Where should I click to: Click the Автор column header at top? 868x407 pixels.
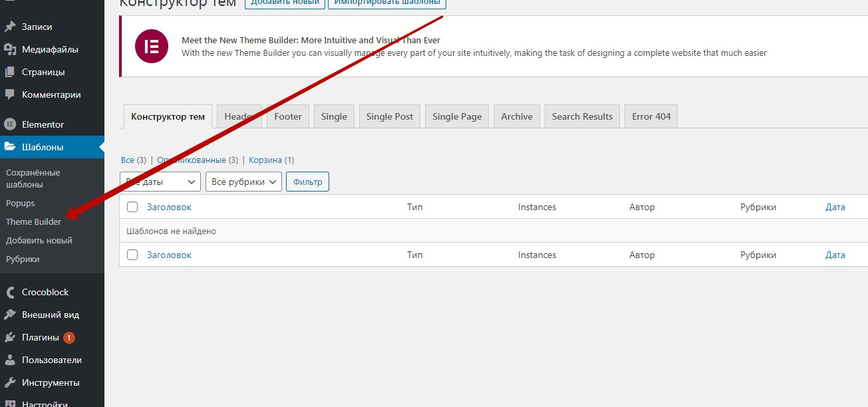[x=642, y=207]
